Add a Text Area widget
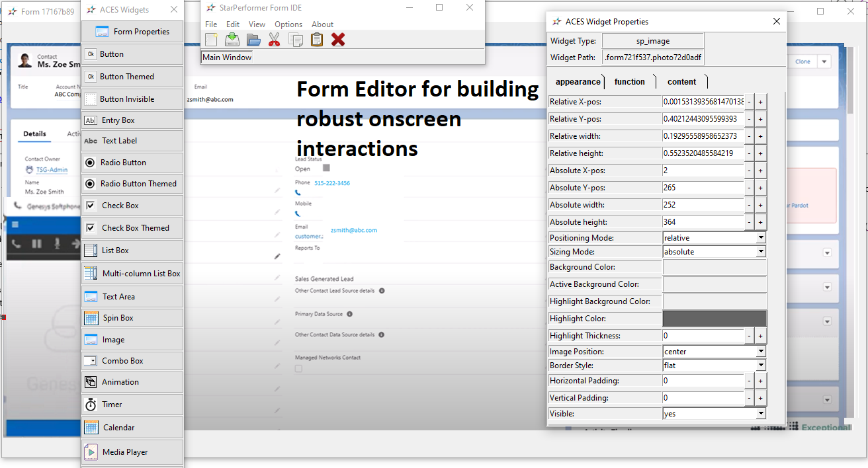Image resolution: width=868 pixels, height=468 pixels. [x=132, y=297]
